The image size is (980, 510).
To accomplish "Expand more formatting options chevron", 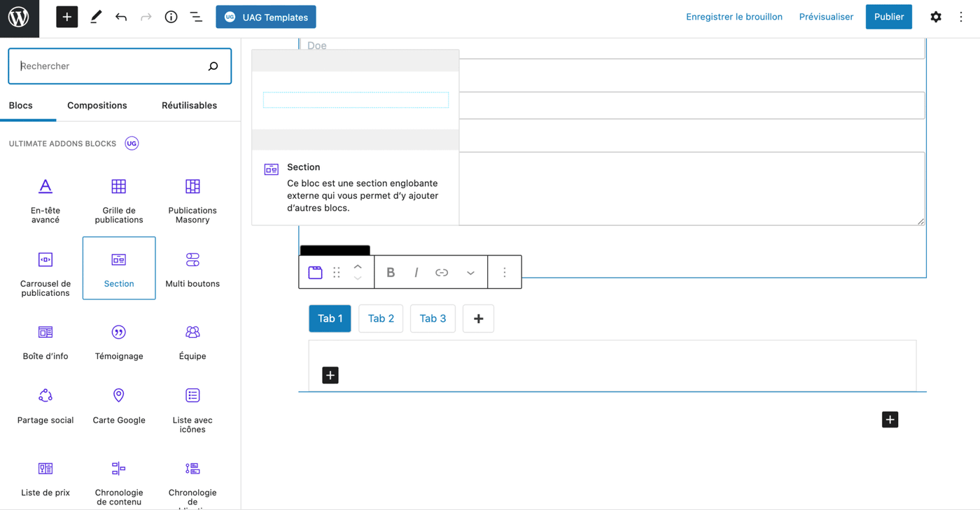I will coord(470,272).
